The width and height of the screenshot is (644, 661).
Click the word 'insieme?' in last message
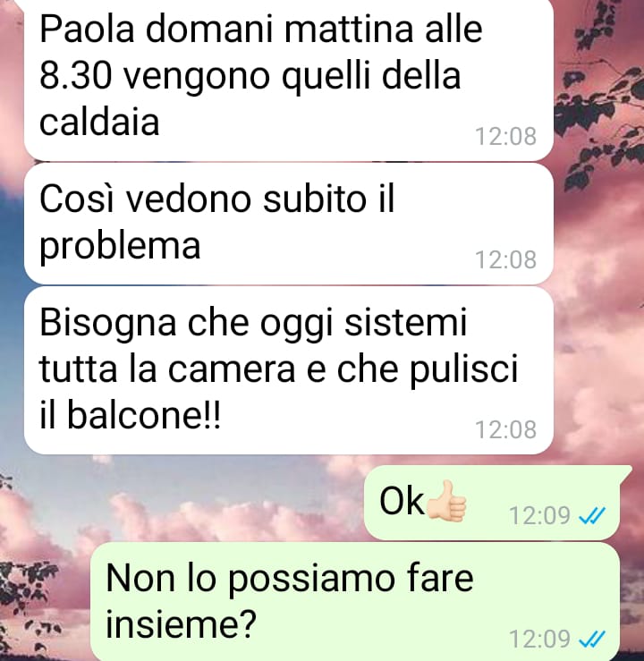coord(181,623)
